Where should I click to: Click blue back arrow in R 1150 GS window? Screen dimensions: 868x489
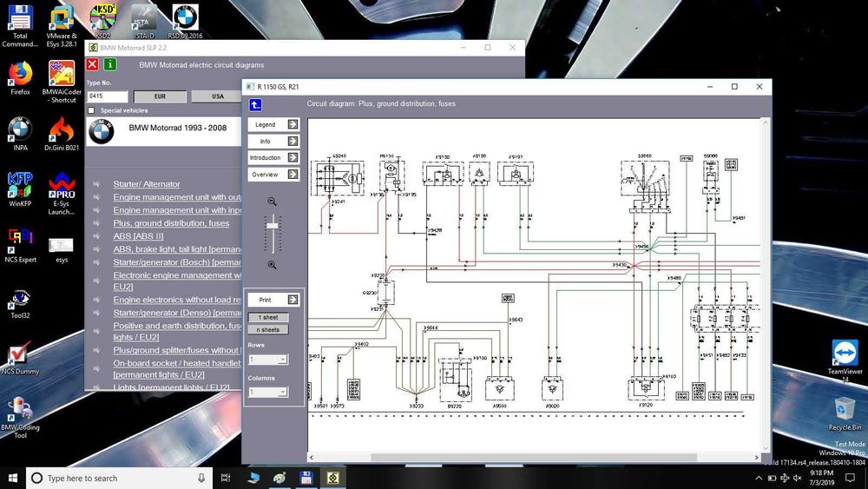click(255, 105)
